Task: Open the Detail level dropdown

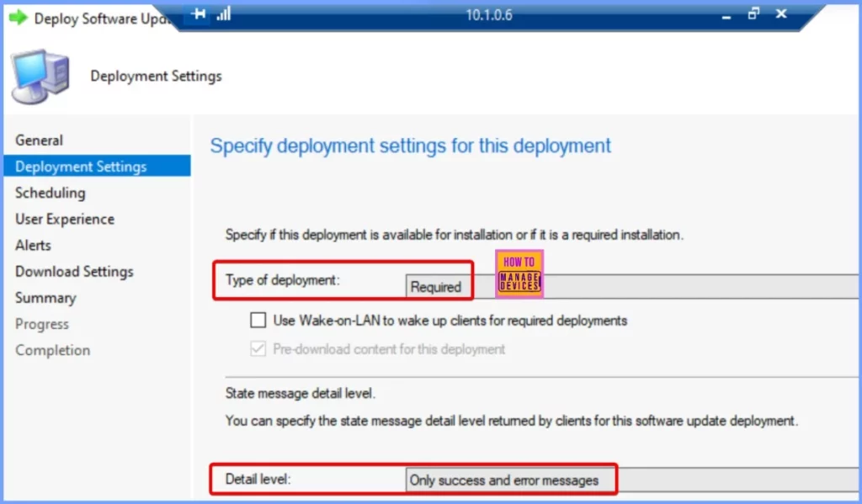Action: [x=633, y=480]
